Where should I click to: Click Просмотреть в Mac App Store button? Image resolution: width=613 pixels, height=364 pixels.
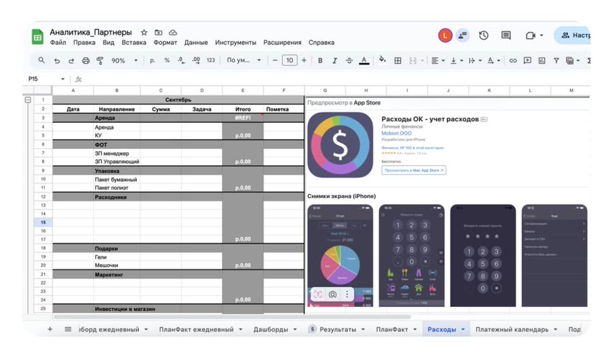pyautogui.click(x=413, y=170)
